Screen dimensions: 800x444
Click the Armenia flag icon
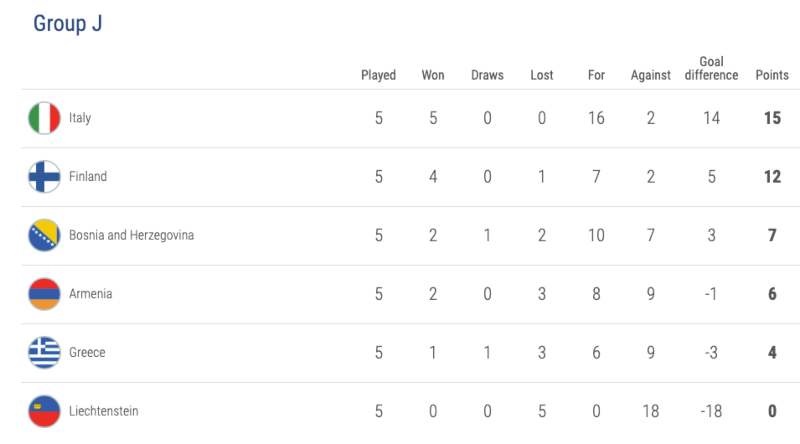tap(44, 294)
